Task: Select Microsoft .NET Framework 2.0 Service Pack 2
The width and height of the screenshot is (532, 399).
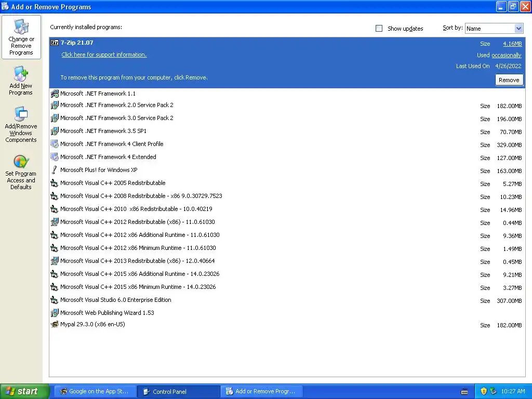Action: click(287, 105)
